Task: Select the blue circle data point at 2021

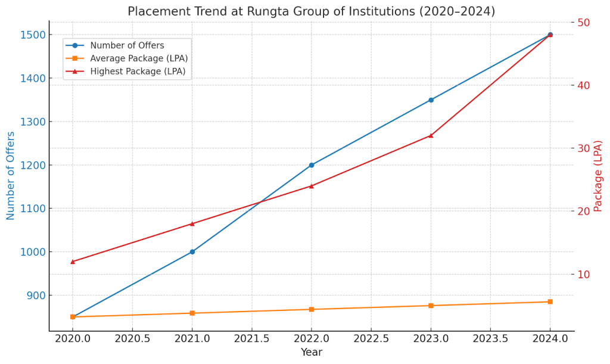Action: pyautogui.click(x=192, y=252)
